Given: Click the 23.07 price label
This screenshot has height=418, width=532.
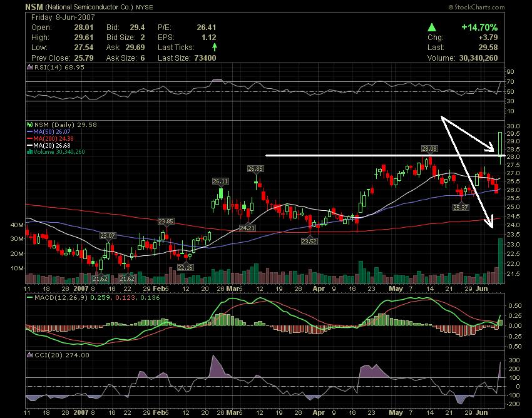Looking at the screenshot, I should 108,235.
